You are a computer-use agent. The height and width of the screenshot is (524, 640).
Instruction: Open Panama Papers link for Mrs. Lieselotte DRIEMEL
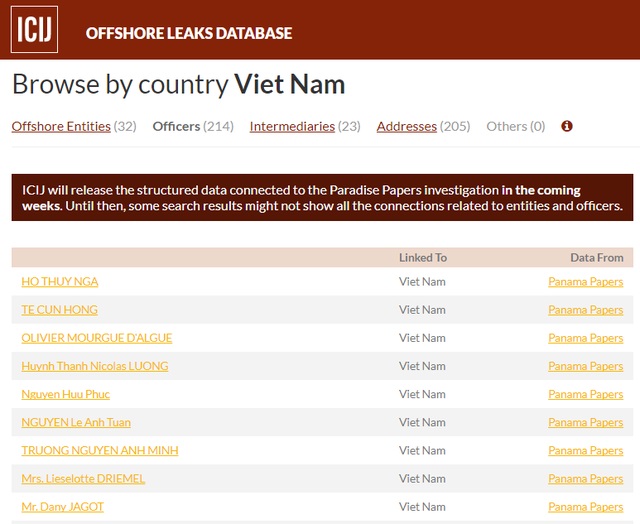point(586,479)
